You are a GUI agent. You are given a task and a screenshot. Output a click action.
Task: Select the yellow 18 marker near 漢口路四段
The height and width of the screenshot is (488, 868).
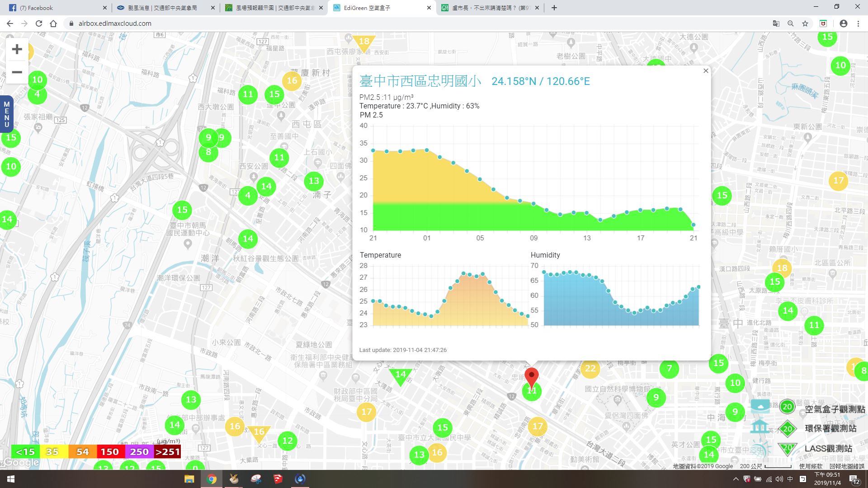(782, 267)
